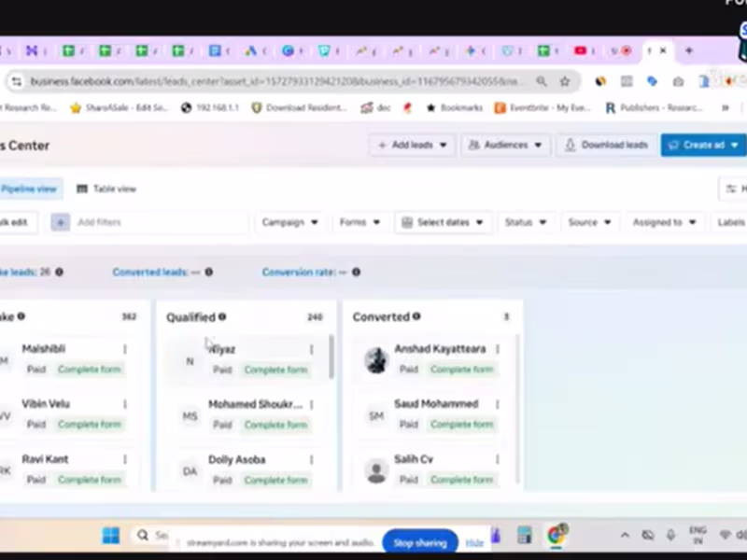Screen dimensions: 747x560
Task: Click the Stop sharing button
Action: coord(419,542)
